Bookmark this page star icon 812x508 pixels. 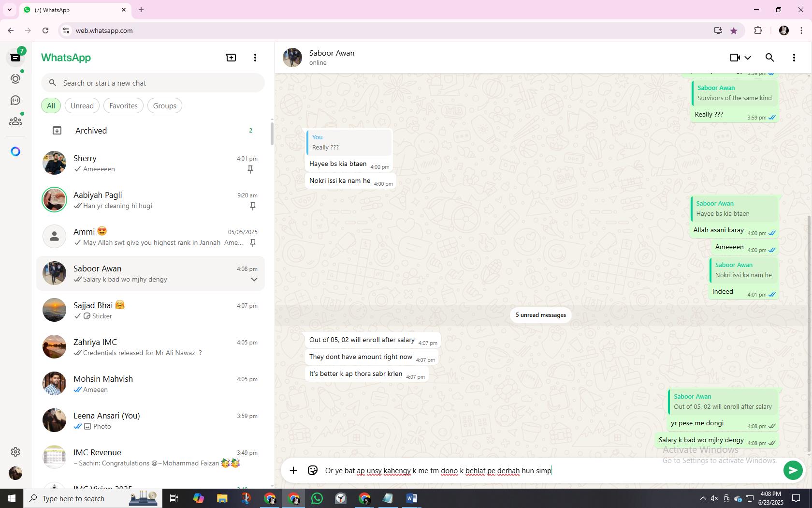tap(734, 30)
